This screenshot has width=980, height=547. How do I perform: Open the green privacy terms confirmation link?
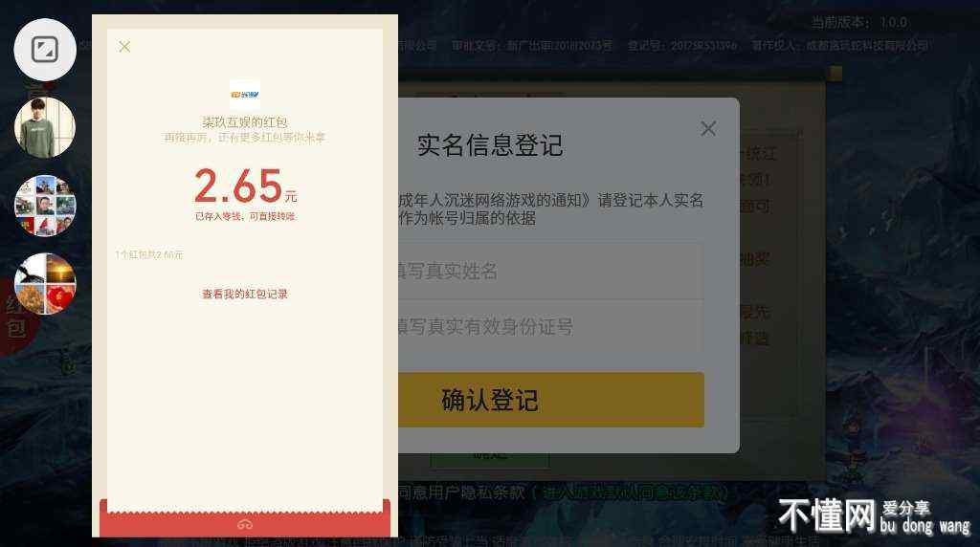tap(635, 492)
